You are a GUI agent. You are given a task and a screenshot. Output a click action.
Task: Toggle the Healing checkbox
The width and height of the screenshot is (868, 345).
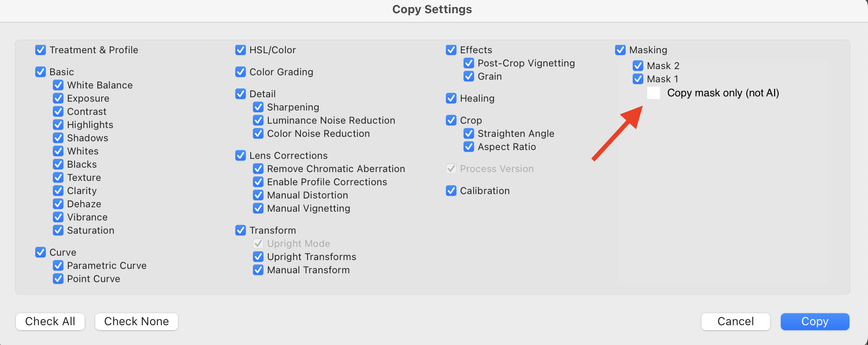(x=451, y=98)
